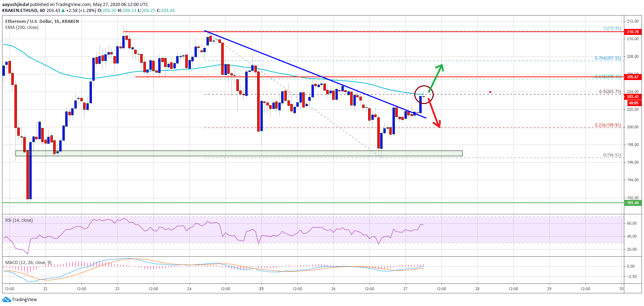
Task: Click the date label 27 on time axis
Action: 405,289
